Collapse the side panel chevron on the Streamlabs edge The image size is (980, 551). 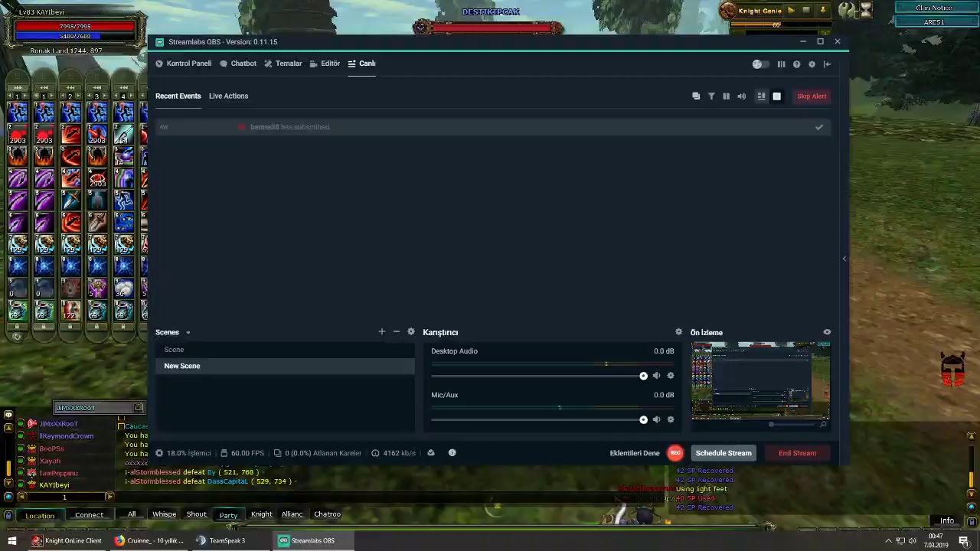coord(844,259)
